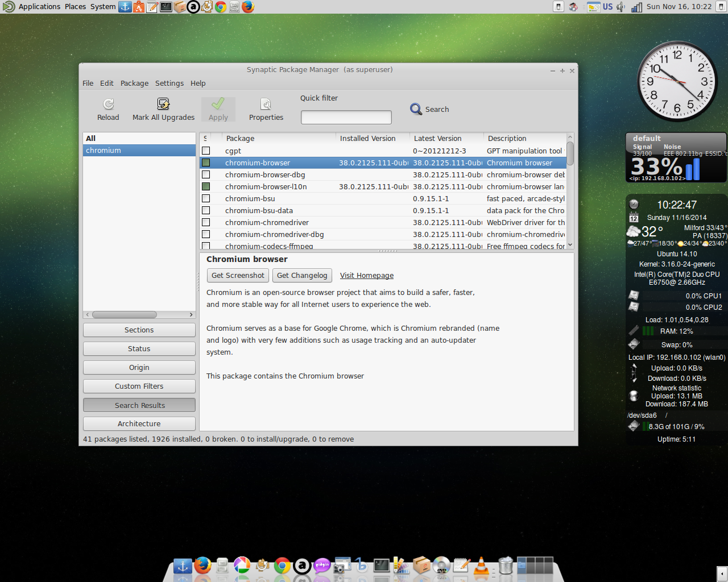The image size is (728, 582).
Task: Open Pidgin messenger from the dock
Action: (322, 566)
